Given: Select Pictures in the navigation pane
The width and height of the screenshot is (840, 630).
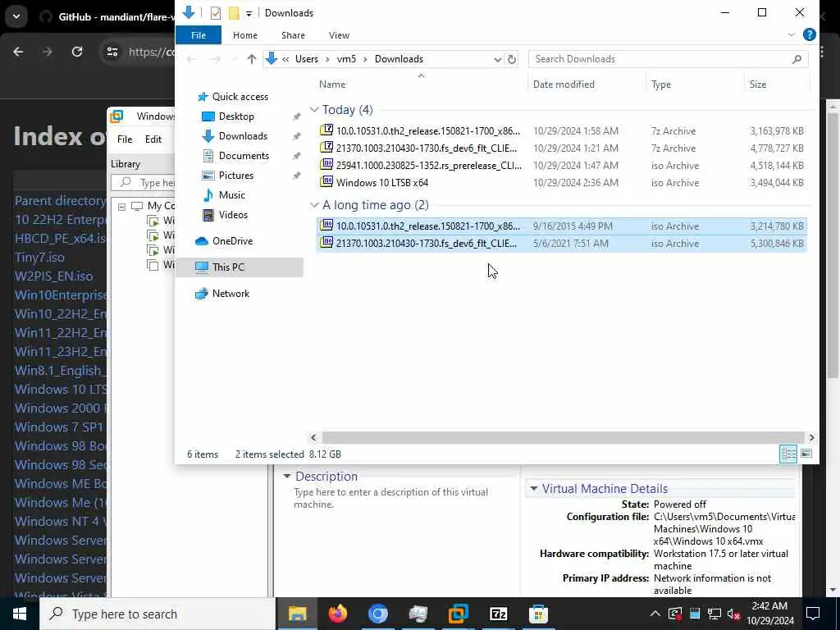Looking at the screenshot, I should pos(235,176).
